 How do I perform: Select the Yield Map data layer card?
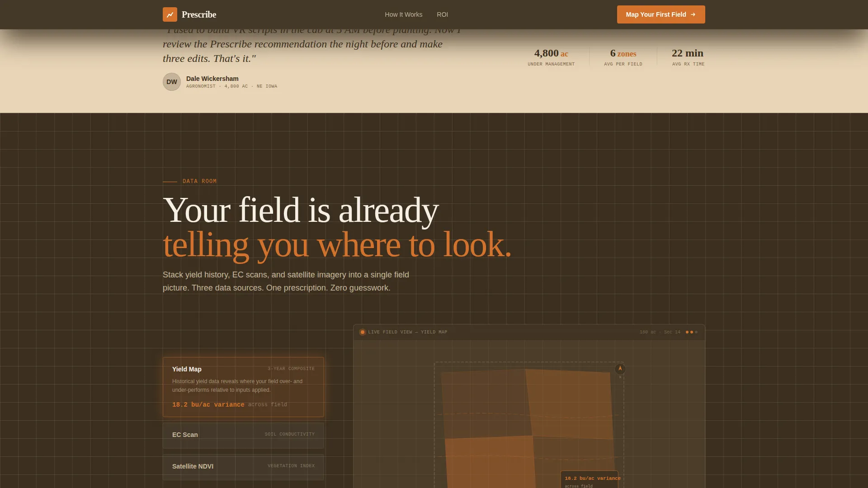tap(243, 387)
